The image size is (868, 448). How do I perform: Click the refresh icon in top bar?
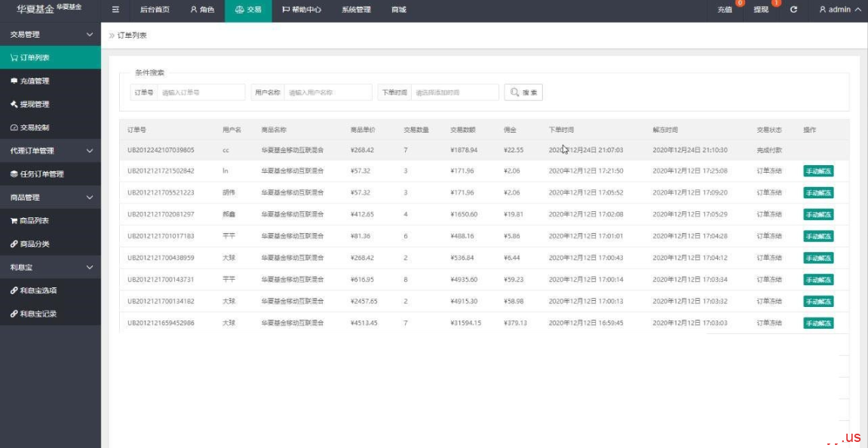tap(793, 10)
